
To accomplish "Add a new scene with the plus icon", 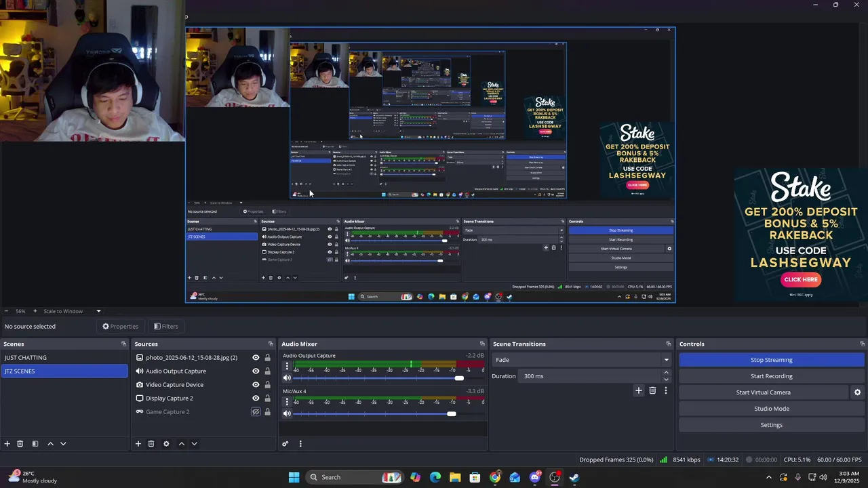I will (x=7, y=444).
